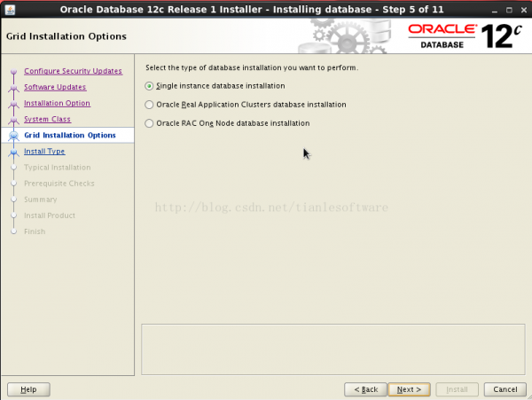Image resolution: width=532 pixels, height=400 pixels.
Task: Close the installer window
Action: tap(524, 10)
